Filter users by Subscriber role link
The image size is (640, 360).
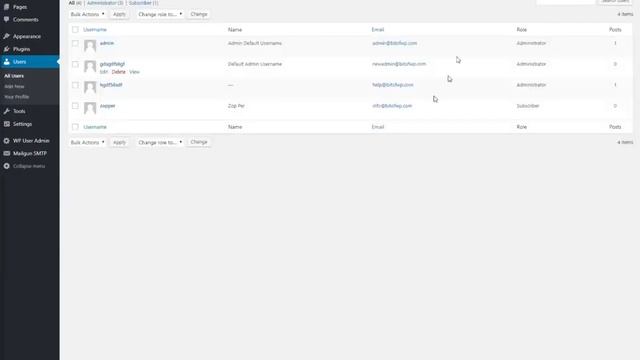click(140, 3)
